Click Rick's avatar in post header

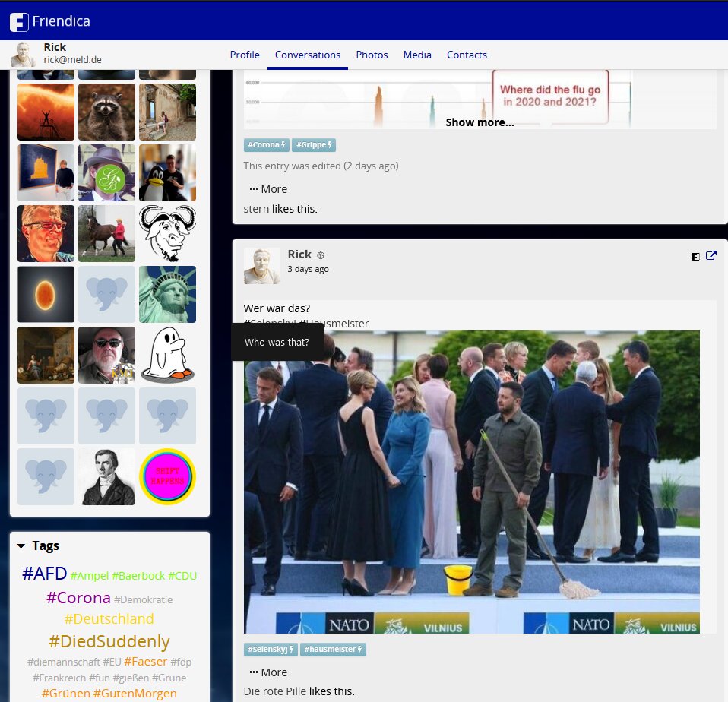point(261,265)
